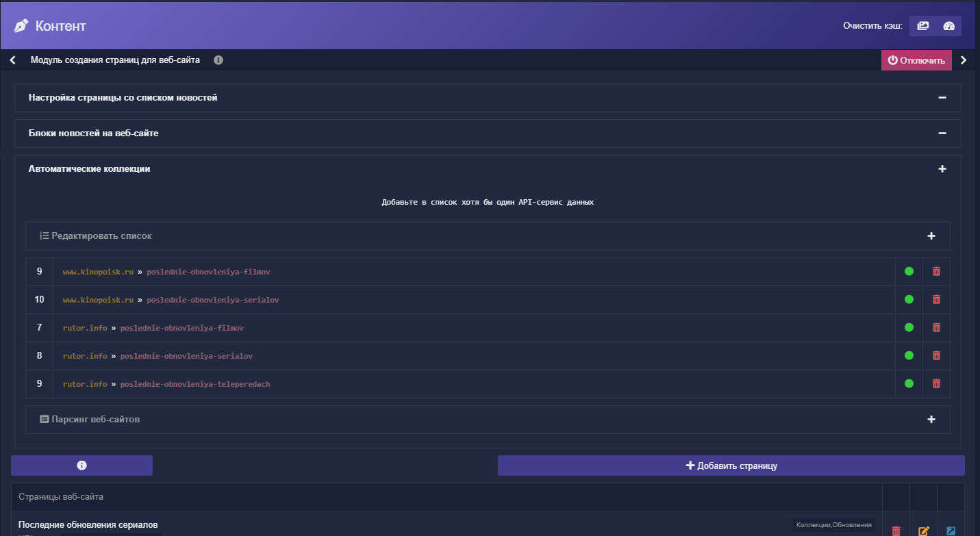
Task: Open Последние обновления сериалов page in new window
Action: pyautogui.click(x=951, y=531)
